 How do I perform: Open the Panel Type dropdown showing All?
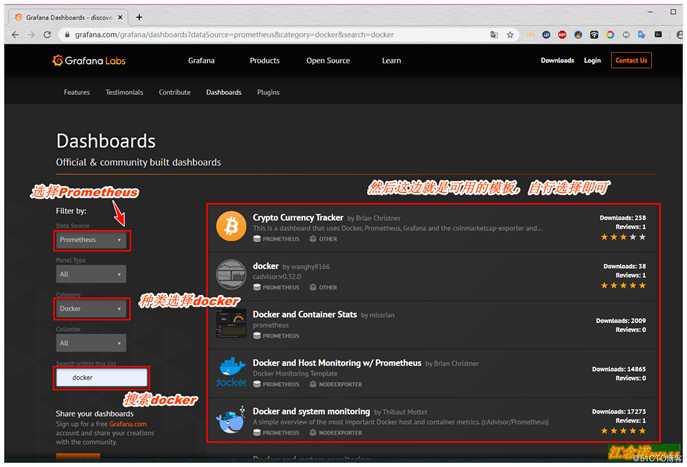tap(91, 274)
